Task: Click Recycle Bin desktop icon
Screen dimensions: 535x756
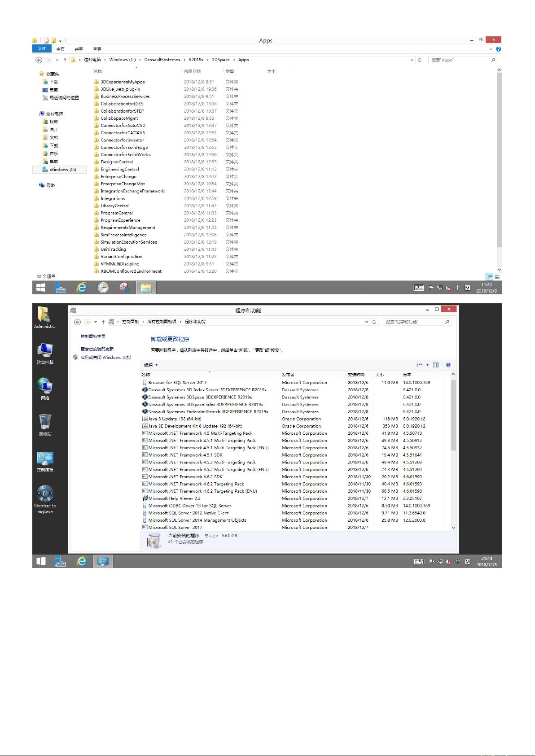Action: 45,425
